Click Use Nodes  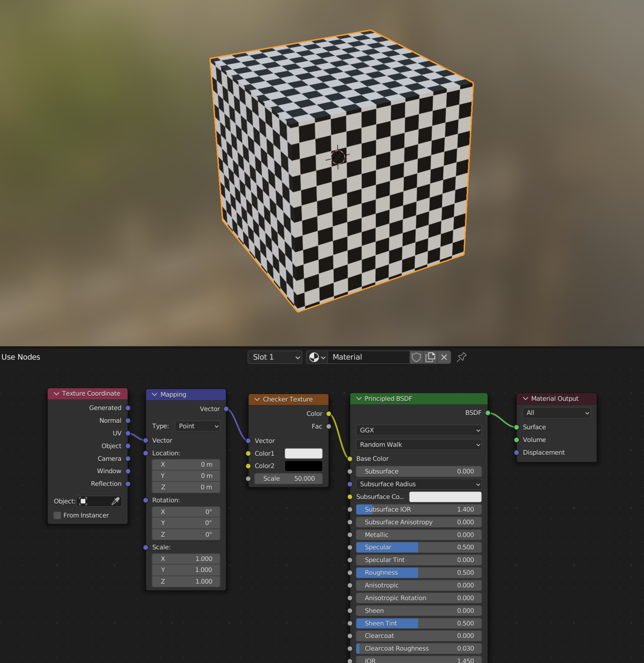click(21, 357)
